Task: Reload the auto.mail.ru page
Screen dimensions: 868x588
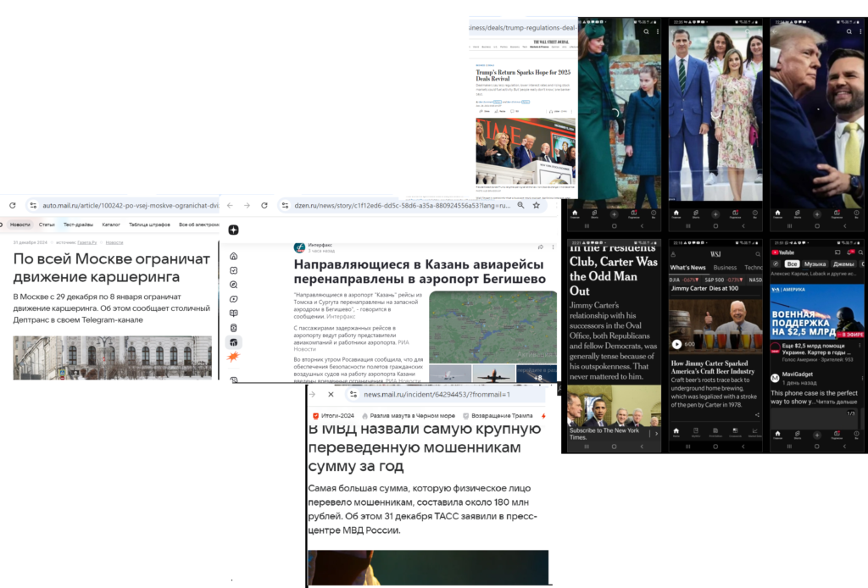Action: tap(12, 205)
